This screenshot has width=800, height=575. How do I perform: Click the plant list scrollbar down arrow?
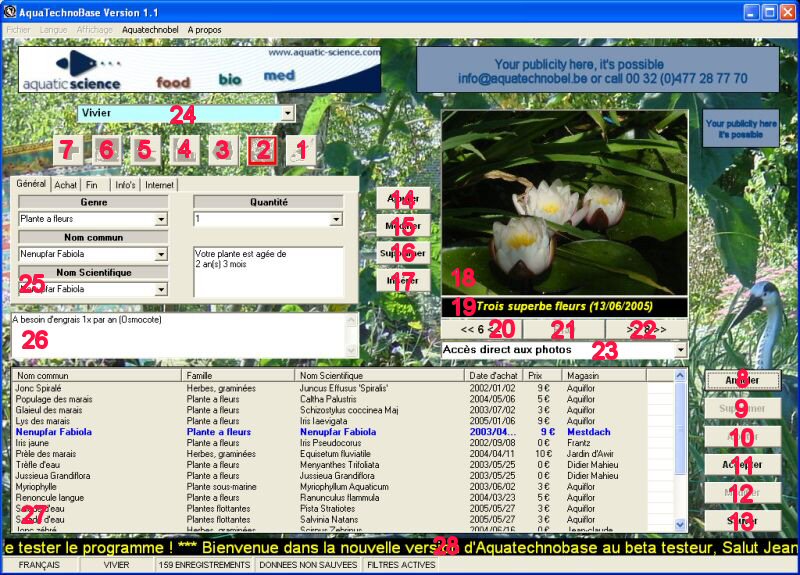tap(681, 525)
